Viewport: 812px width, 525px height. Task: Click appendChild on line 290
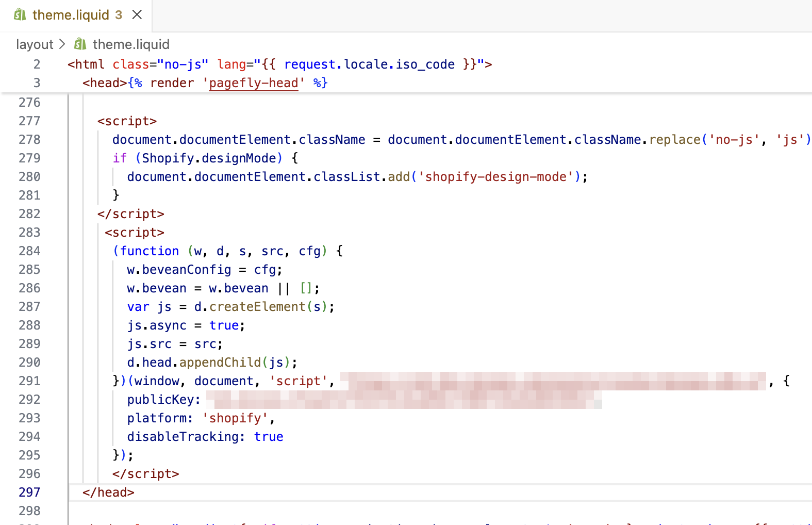coord(220,363)
